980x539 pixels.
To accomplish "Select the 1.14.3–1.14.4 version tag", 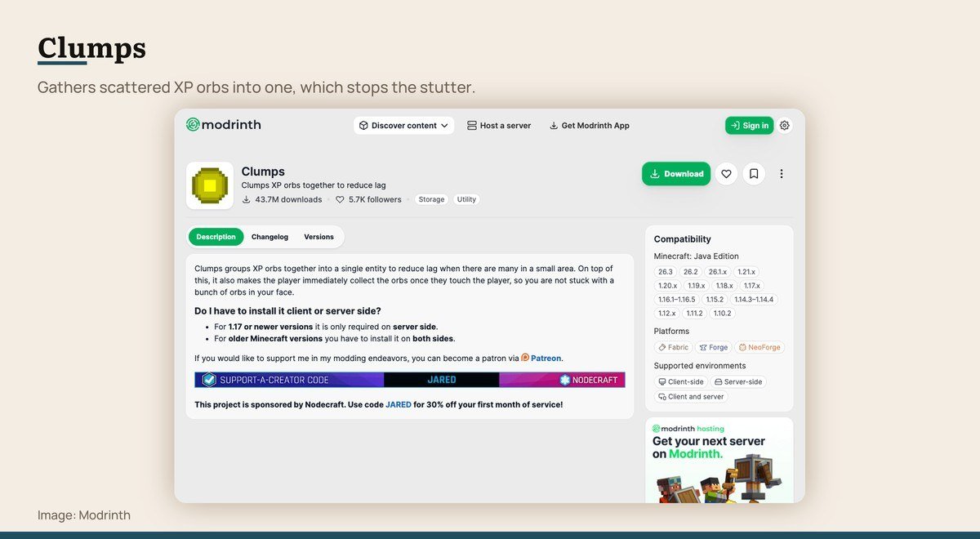I will [x=754, y=300].
